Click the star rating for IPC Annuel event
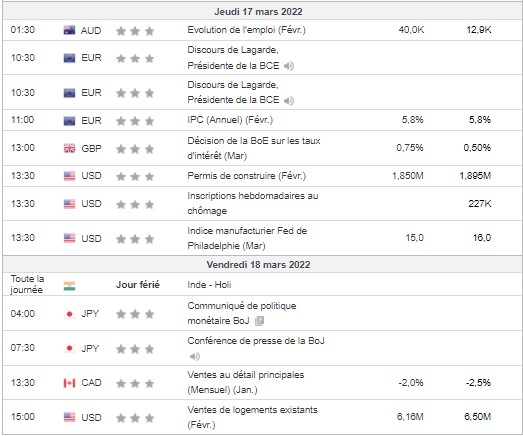Screen dimensions: 523x436 pyautogui.click(x=135, y=121)
